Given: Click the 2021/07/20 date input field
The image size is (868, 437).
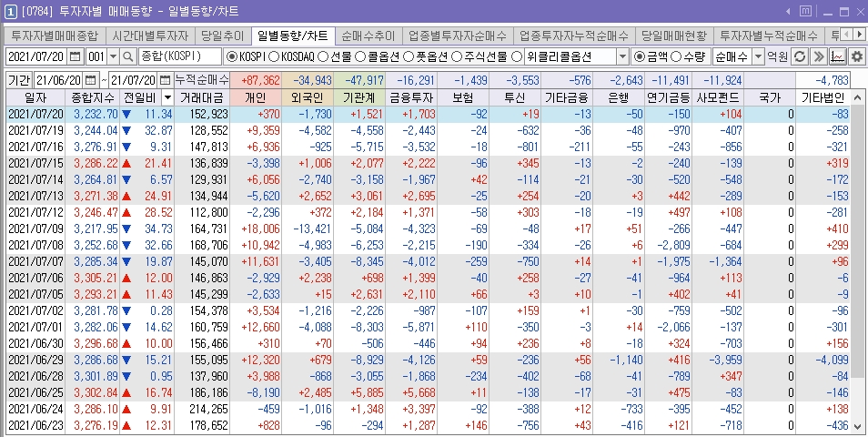Looking at the screenshot, I should point(37,56).
